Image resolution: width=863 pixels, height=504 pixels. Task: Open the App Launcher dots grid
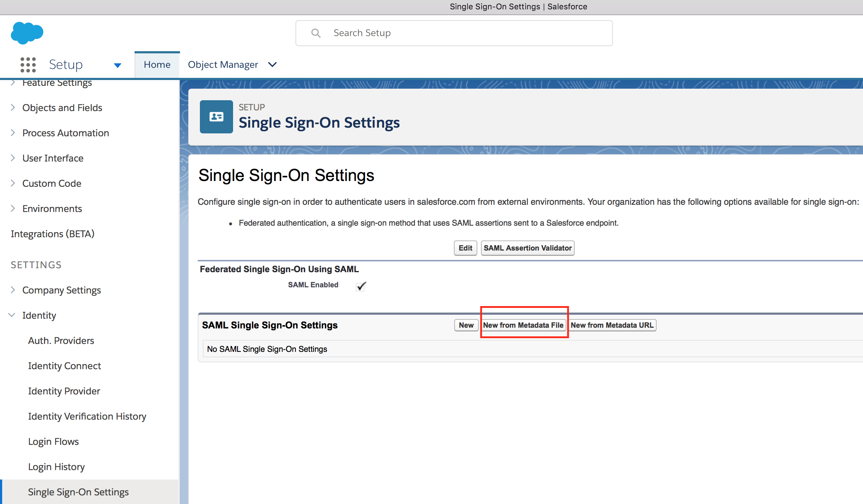tap(28, 65)
